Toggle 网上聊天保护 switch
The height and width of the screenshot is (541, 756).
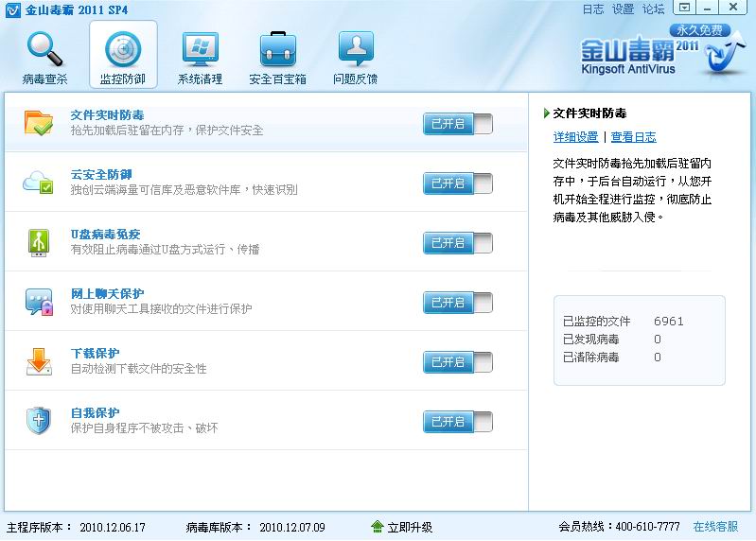tap(458, 303)
